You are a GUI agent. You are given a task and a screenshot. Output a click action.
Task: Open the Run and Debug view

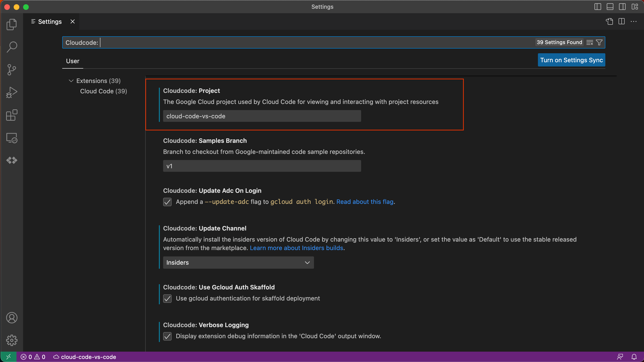point(12,92)
